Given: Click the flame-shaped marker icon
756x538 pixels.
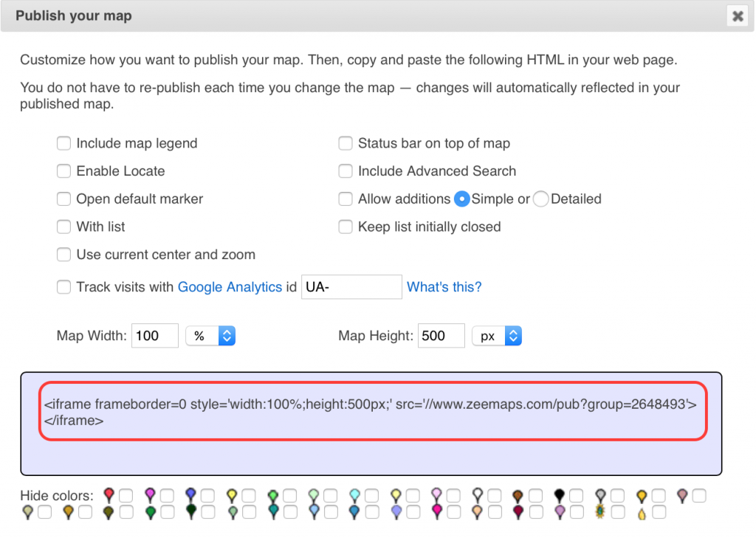Looking at the screenshot, I should click(642, 511).
